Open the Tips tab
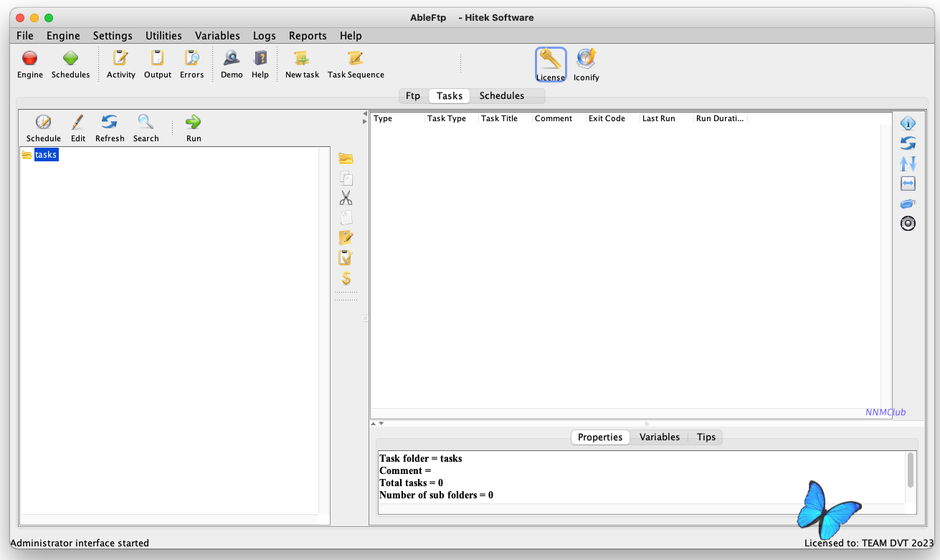Image resolution: width=940 pixels, height=560 pixels. point(706,437)
